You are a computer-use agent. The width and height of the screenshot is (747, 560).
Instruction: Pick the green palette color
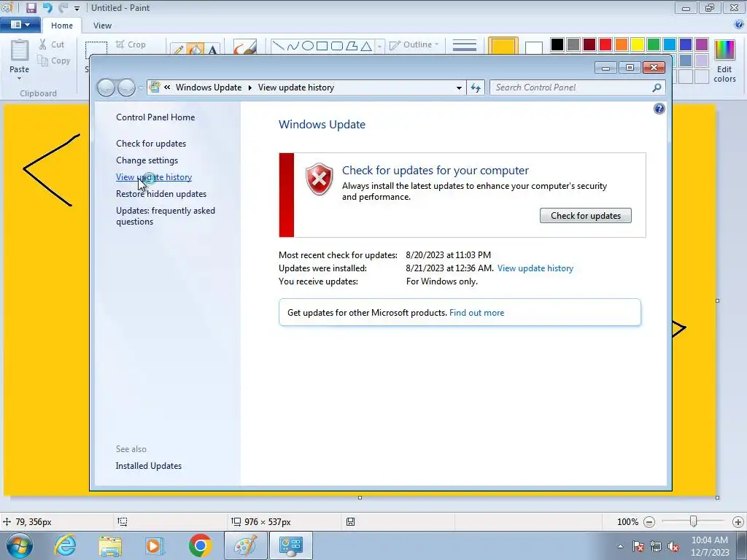pyautogui.click(x=653, y=44)
